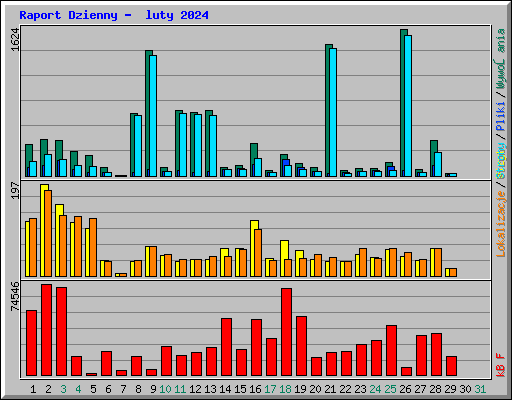
Task: Click the red kB bar for day 1
Action: point(31,343)
